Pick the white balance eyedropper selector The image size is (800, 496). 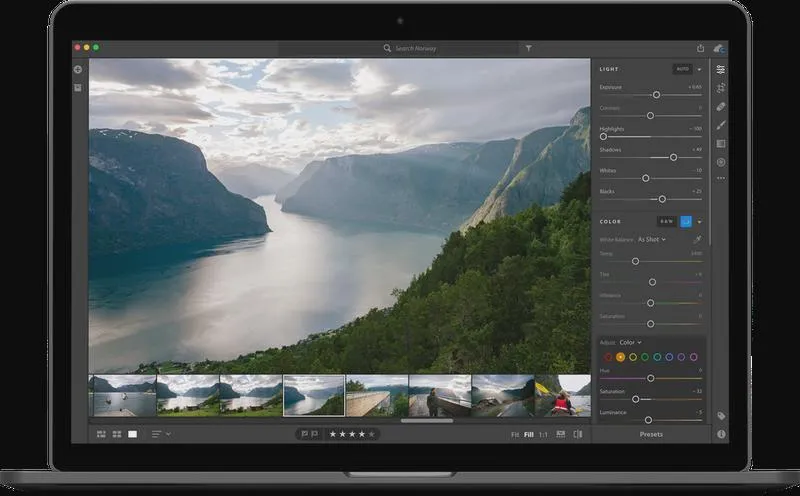(697, 239)
